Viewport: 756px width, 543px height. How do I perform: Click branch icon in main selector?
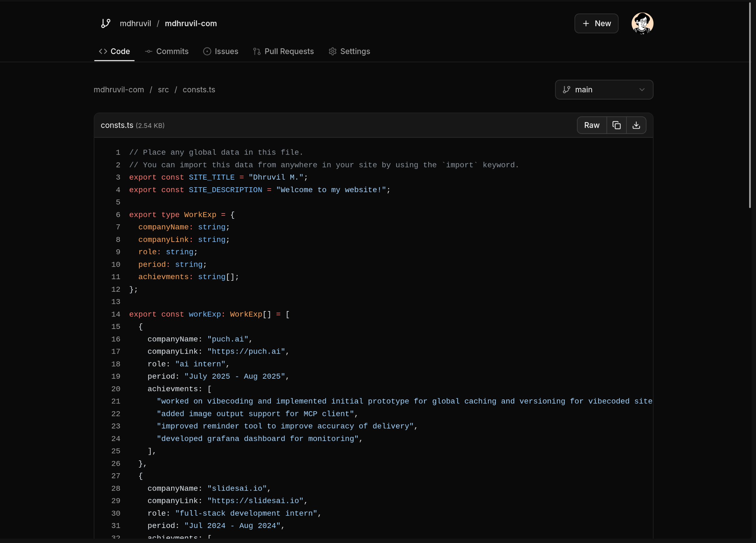pos(566,90)
